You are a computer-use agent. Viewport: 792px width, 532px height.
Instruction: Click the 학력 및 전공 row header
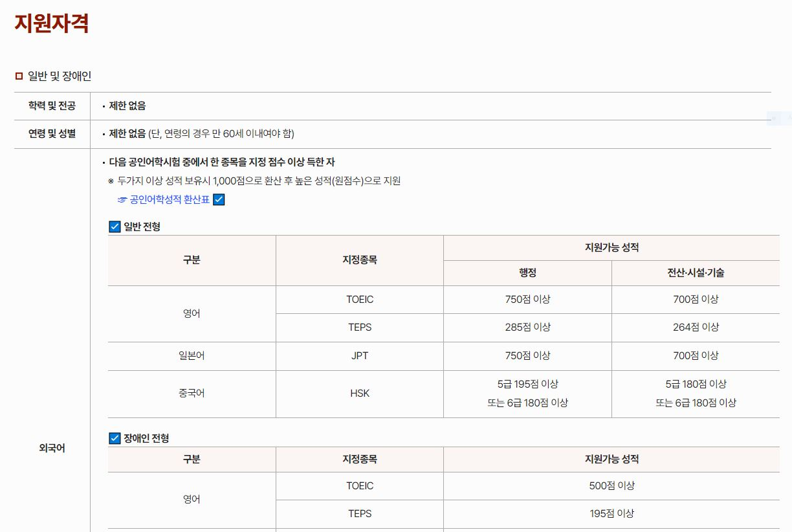point(52,105)
